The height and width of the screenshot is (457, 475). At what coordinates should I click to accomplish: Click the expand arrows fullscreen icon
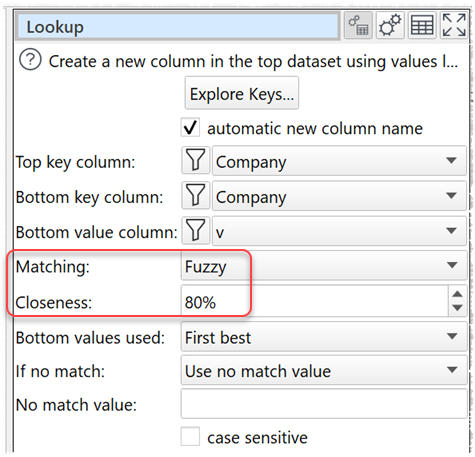[x=454, y=25]
